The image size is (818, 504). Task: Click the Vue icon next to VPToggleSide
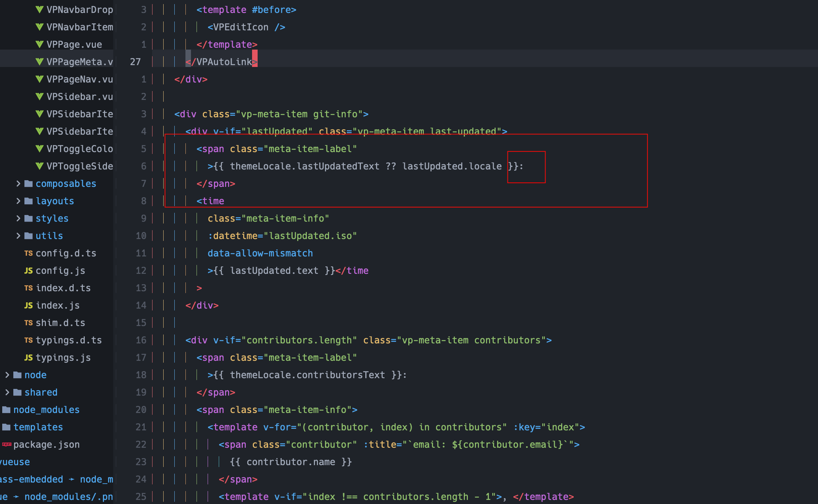click(40, 166)
